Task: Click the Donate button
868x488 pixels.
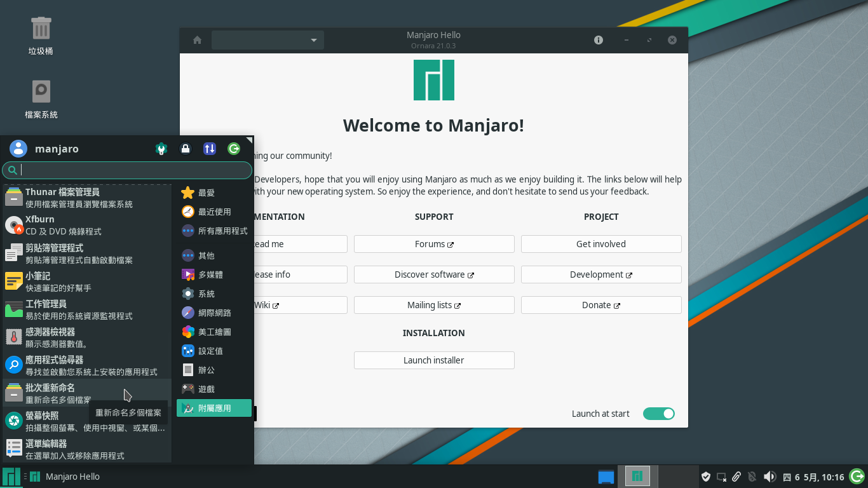Action: point(601,305)
